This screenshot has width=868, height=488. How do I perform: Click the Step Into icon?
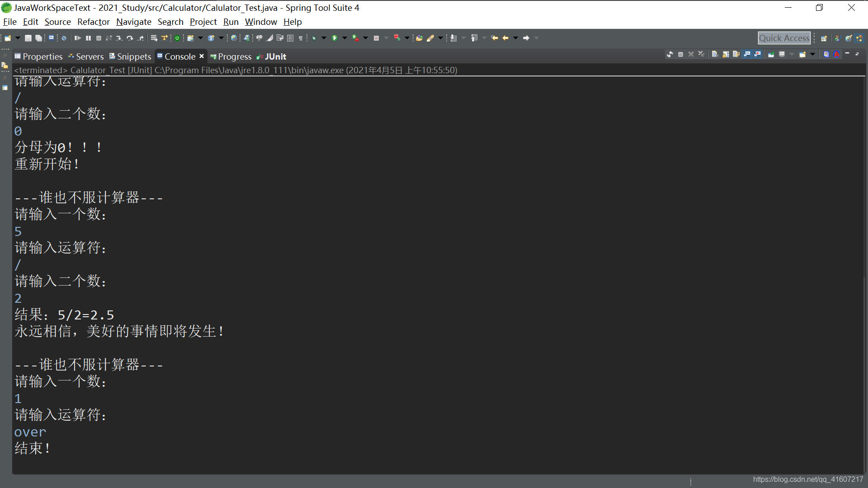point(119,38)
